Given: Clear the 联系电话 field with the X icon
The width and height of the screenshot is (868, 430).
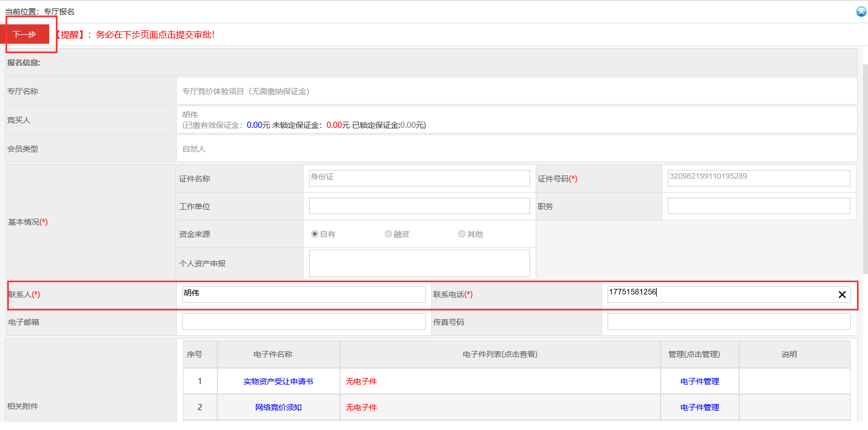Looking at the screenshot, I should pos(842,294).
